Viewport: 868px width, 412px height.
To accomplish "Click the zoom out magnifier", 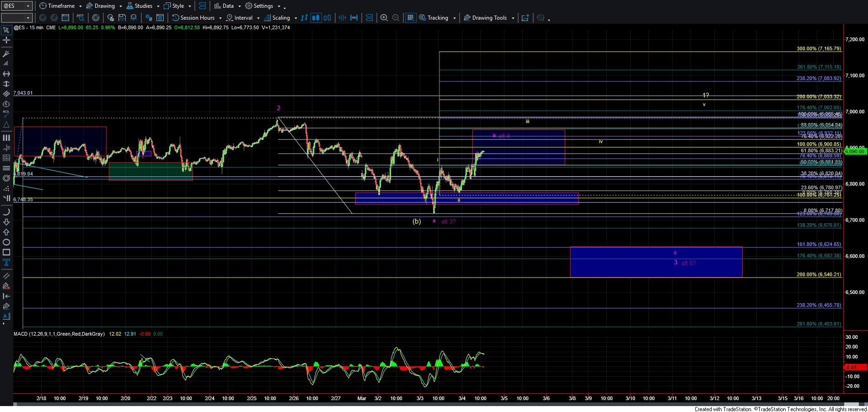I will coord(396,18).
